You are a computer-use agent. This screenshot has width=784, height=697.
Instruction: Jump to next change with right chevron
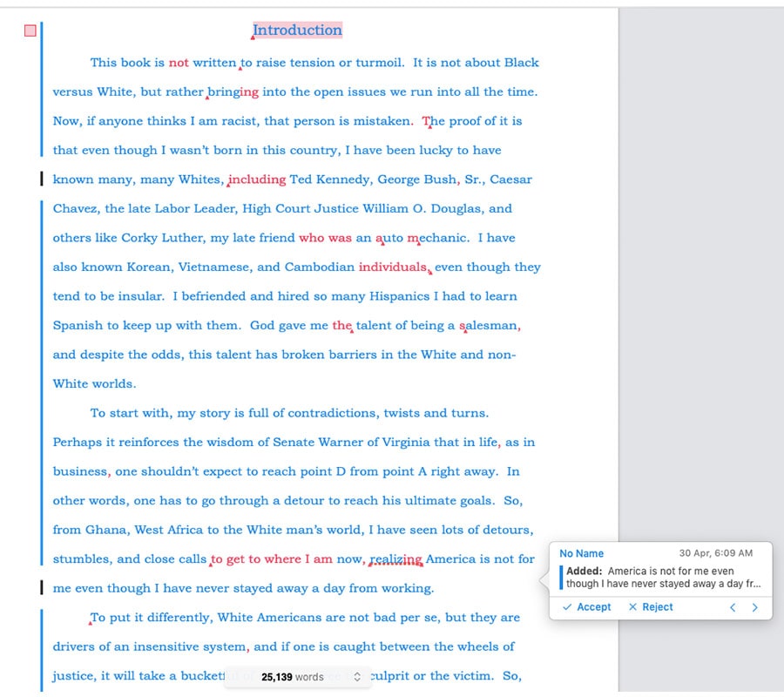(754, 607)
